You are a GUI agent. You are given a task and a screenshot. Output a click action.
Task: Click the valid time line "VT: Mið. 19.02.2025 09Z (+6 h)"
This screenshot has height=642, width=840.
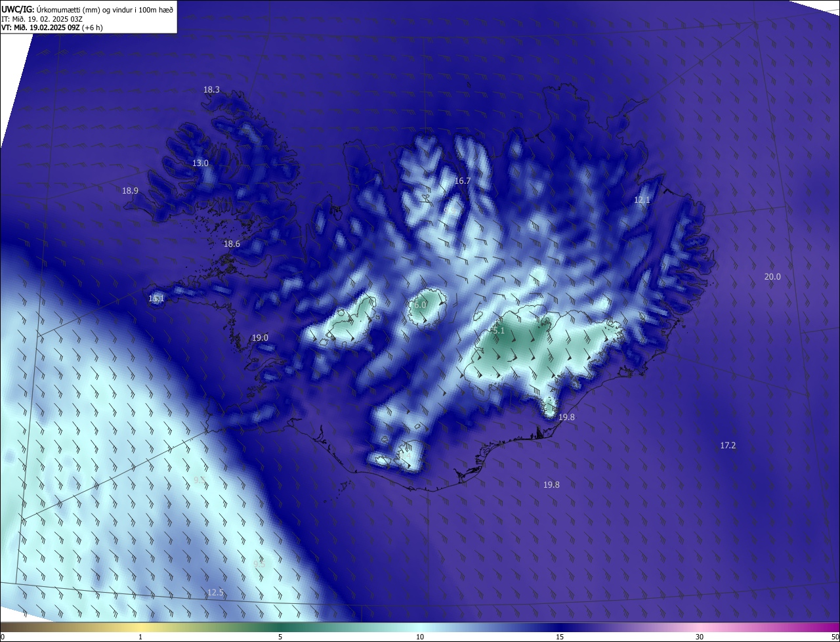tap(52, 28)
